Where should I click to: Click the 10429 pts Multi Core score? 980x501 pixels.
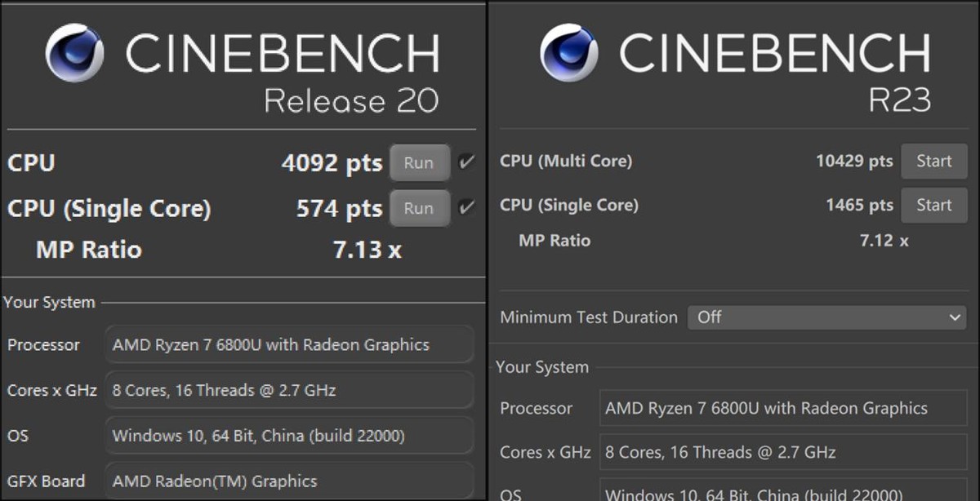pyautogui.click(x=854, y=161)
